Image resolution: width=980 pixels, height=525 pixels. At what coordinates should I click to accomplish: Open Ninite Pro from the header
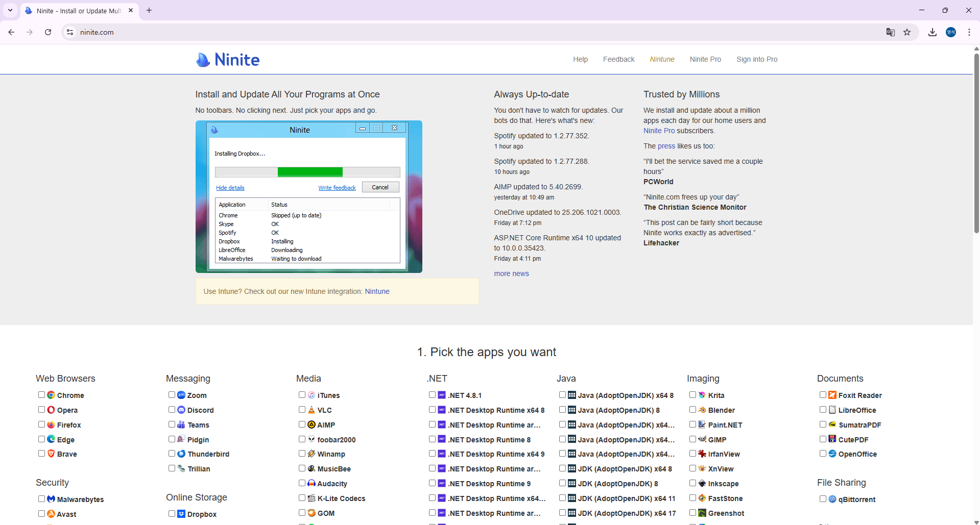705,59
